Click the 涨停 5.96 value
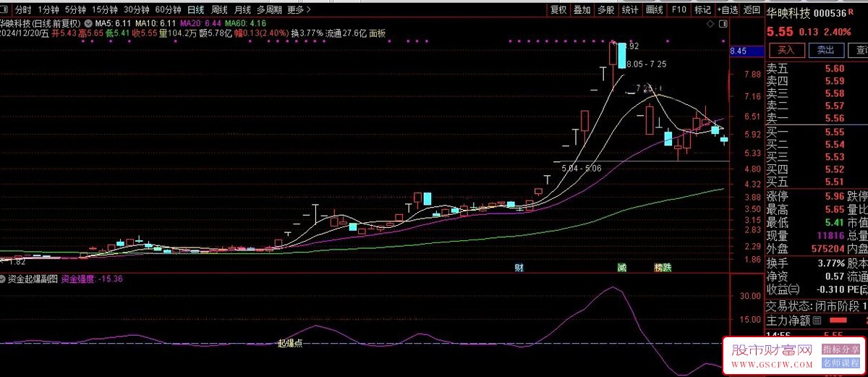This screenshot has width=868, height=377. (834, 196)
